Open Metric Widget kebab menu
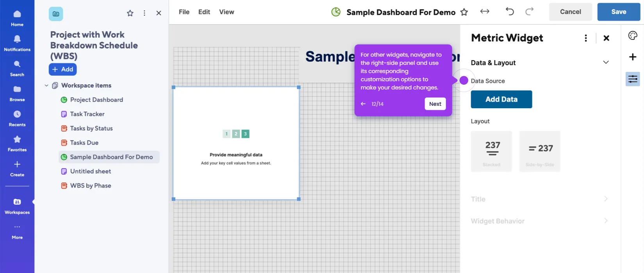Image resolution: width=644 pixels, height=273 pixels. [586, 38]
